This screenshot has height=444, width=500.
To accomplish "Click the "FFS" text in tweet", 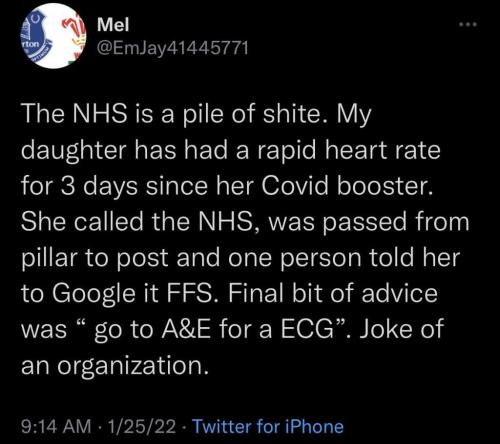I will [x=193, y=293].
